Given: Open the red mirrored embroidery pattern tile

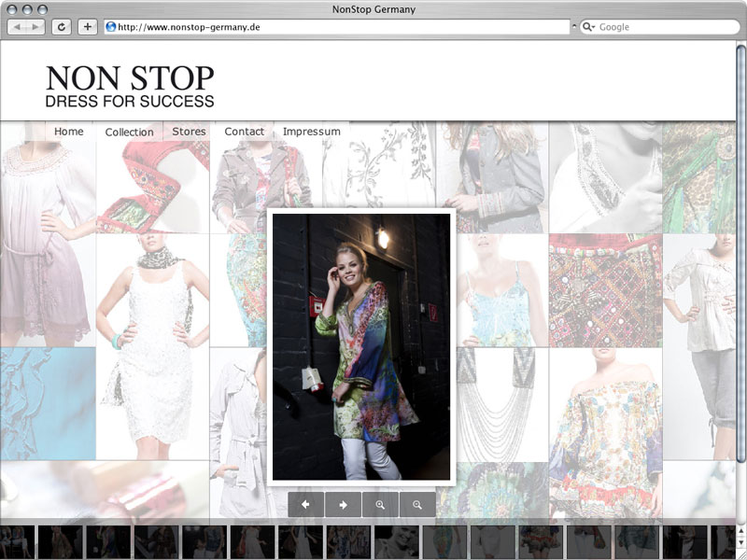Looking at the screenshot, I should [x=605, y=290].
